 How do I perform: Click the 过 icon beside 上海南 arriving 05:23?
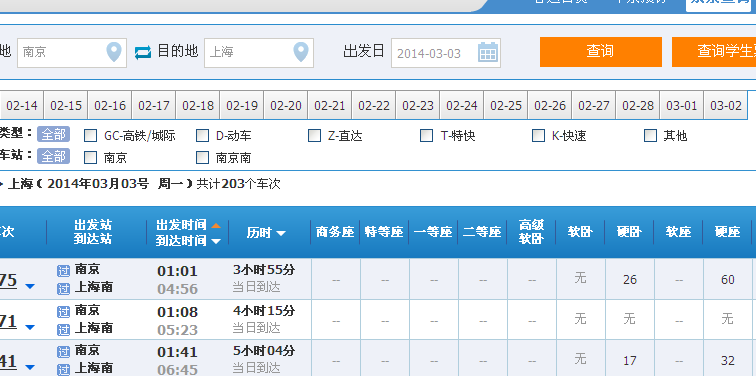coord(64,330)
